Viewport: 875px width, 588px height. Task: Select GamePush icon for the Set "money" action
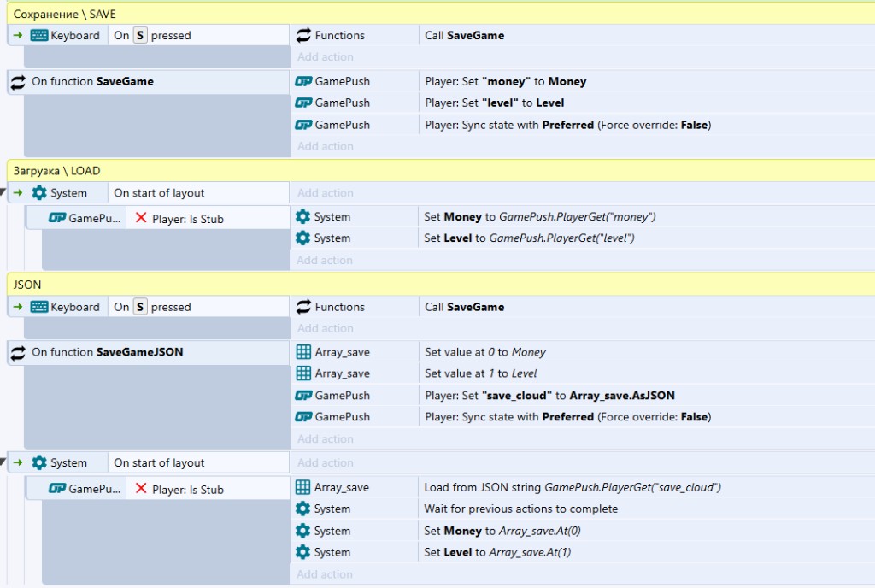pyautogui.click(x=303, y=81)
